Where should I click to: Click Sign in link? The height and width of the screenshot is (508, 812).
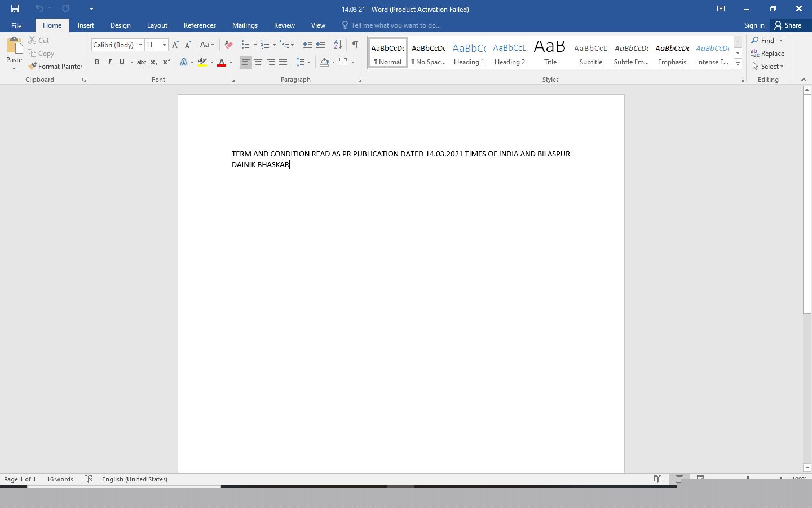point(754,25)
